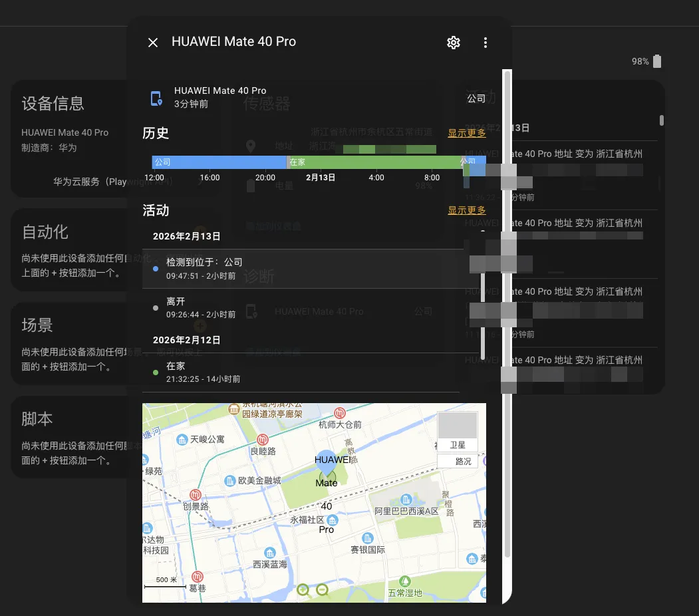Click the battery icon beside 98%

[x=657, y=61]
